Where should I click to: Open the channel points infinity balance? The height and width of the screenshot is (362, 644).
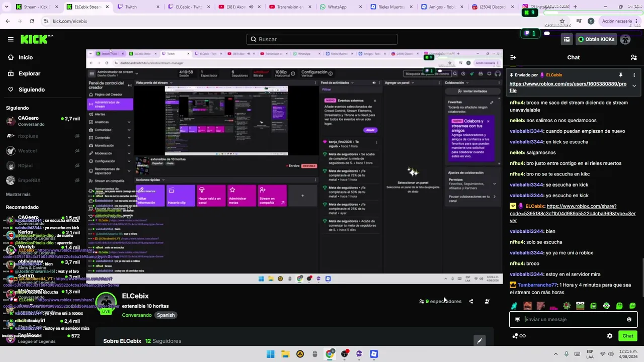[519, 336]
